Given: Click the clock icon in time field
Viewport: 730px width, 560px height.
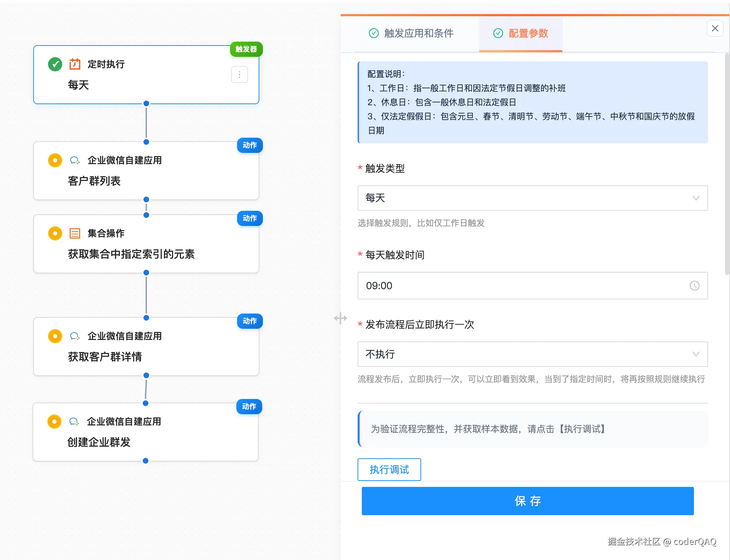Looking at the screenshot, I should (694, 286).
